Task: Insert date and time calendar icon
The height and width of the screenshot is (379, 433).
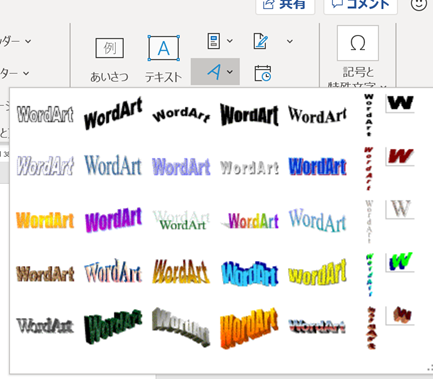Action: pos(263,73)
